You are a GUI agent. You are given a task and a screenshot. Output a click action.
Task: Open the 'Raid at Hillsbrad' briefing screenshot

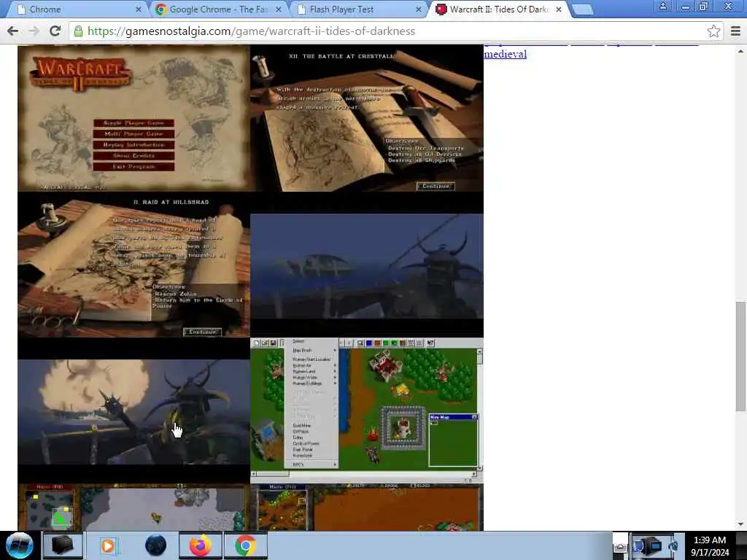point(133,265)
